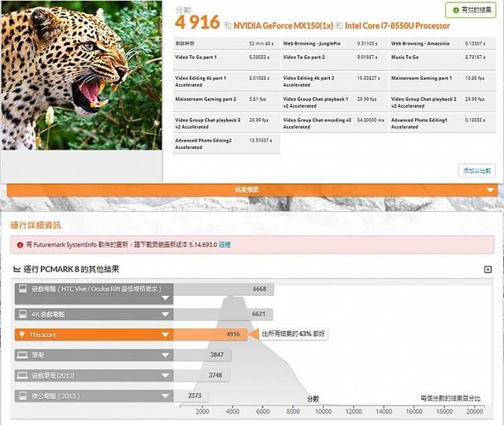Collapse the PCMark 8 other results panel
504x425 pixels.
coord(487,269)
